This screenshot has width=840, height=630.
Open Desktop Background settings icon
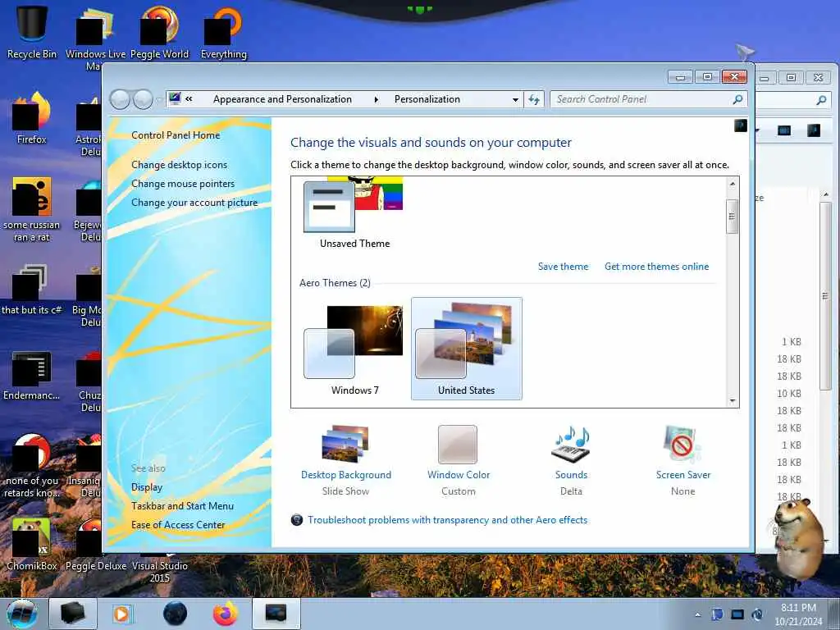pyautogui.click(x=345, y=444)
